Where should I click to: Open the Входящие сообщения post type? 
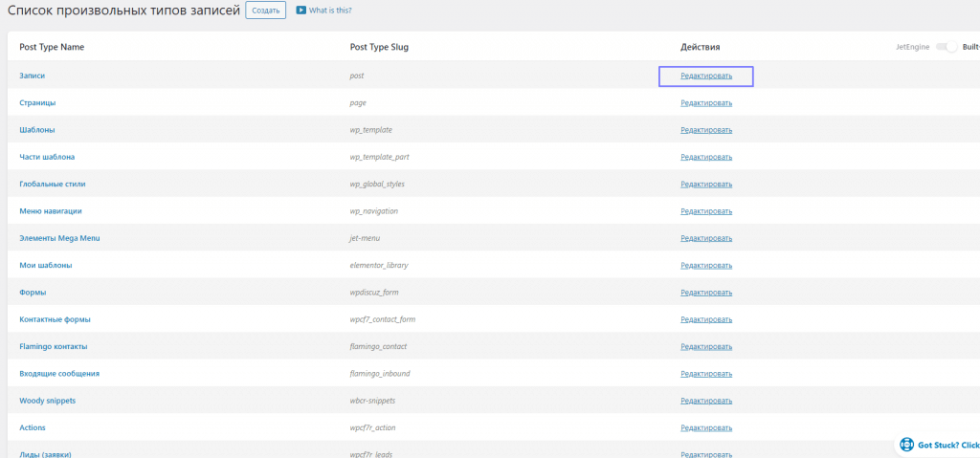(x=59, y=374)
